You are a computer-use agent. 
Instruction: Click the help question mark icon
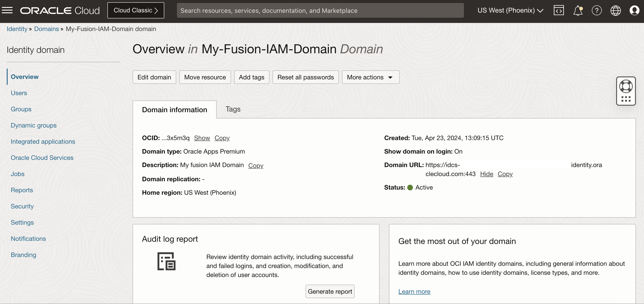(x=597, y=10)
